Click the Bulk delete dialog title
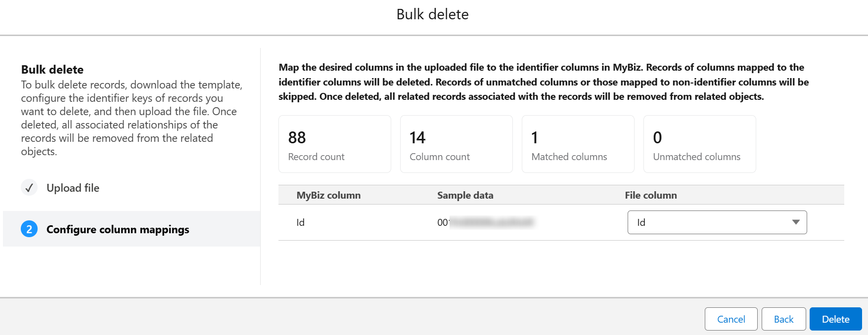The height and width of the screenshot is (335, 868). (x=434, y=14)
